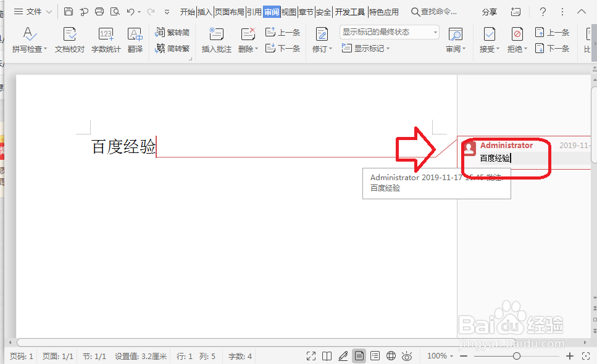Image resolution: width=597 pixels, height=364 pixels.
Task: Click the writing mode pen icon
Action: (x=343, y=356)
